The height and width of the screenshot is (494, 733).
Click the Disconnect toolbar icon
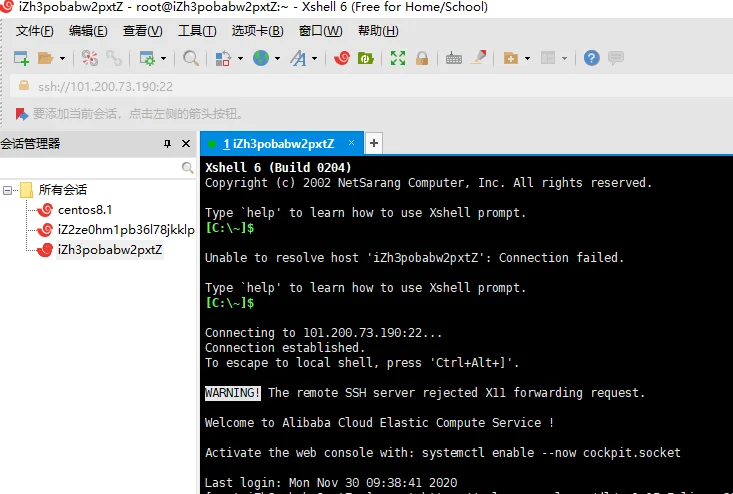pos(90,58)
